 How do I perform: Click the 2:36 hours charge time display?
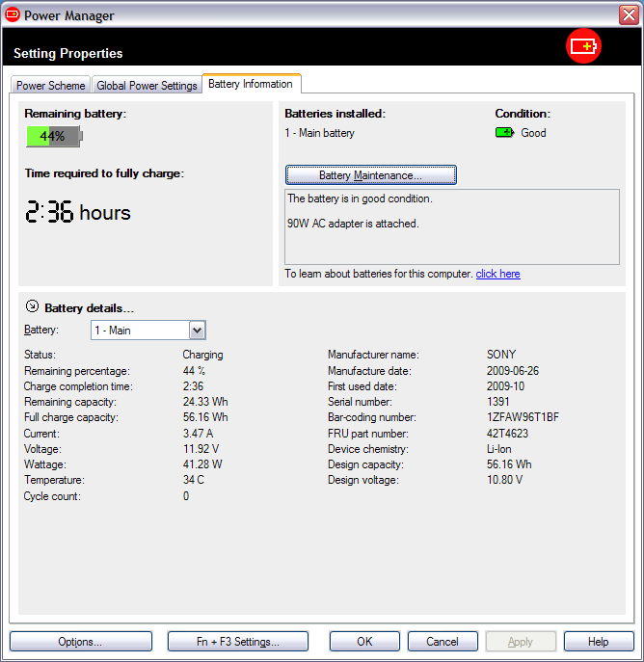point(77,213)
